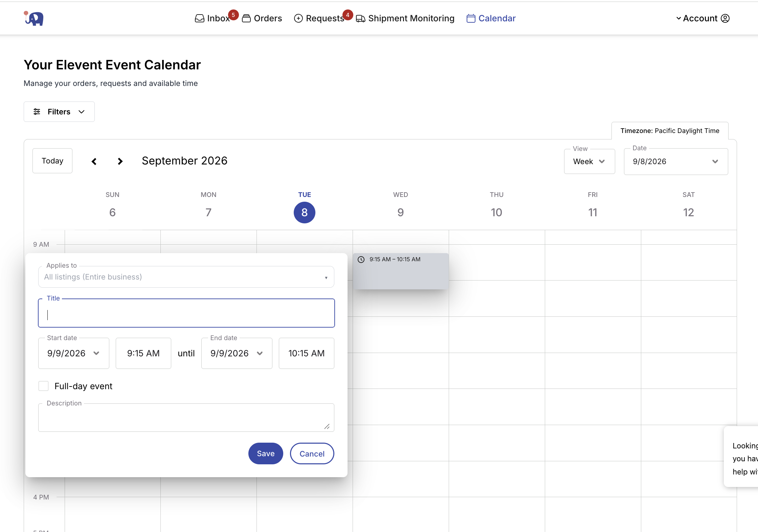Select the 9:15 AM event block
Image resolution: width=758 pixels, height=532 pixels.
pyautogui.click(x=401, y=271)
